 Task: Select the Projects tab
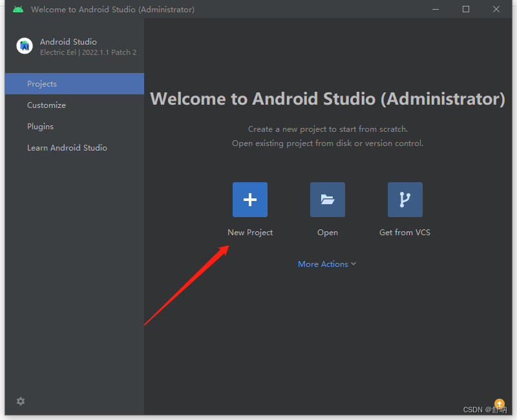click(x=74, y=84)
